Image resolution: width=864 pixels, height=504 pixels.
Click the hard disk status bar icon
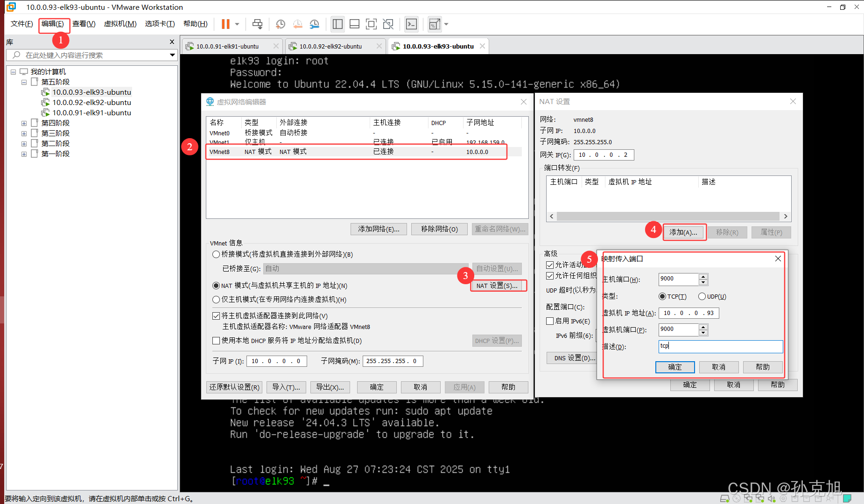[725, 498]
